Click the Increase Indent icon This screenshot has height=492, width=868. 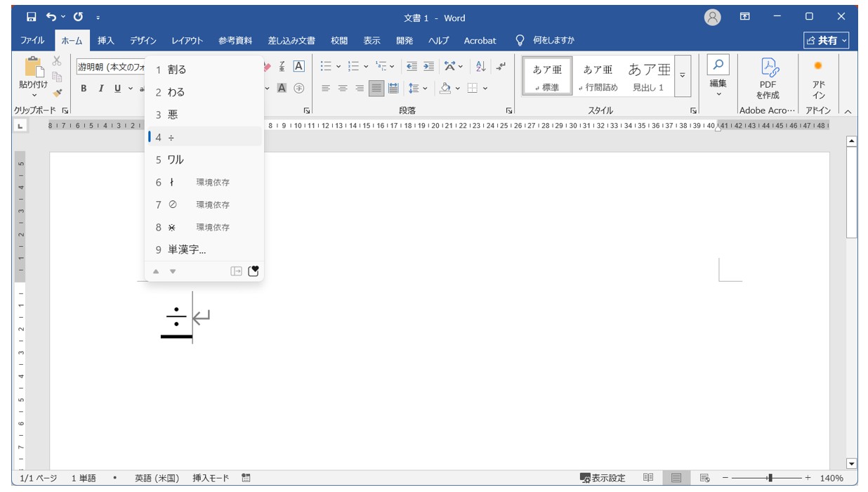coord(428,66)
